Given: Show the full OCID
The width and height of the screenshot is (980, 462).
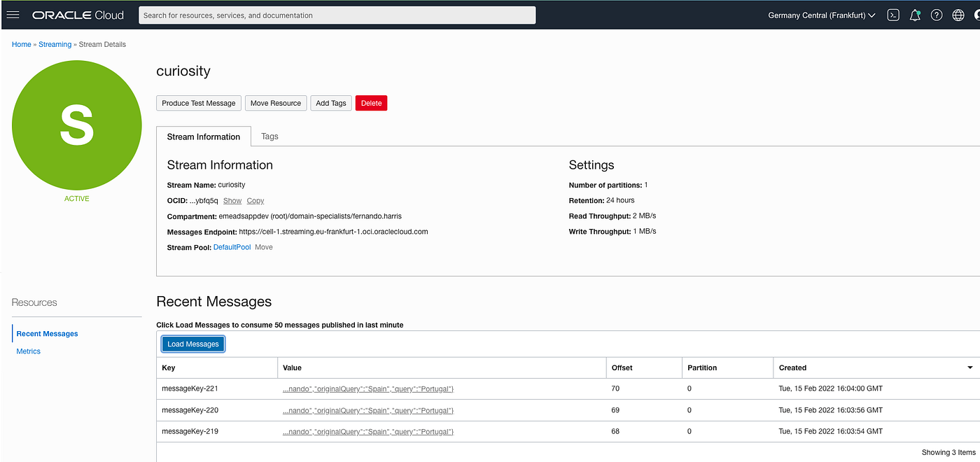Looking at the screenshot, I should click(232, 201).
